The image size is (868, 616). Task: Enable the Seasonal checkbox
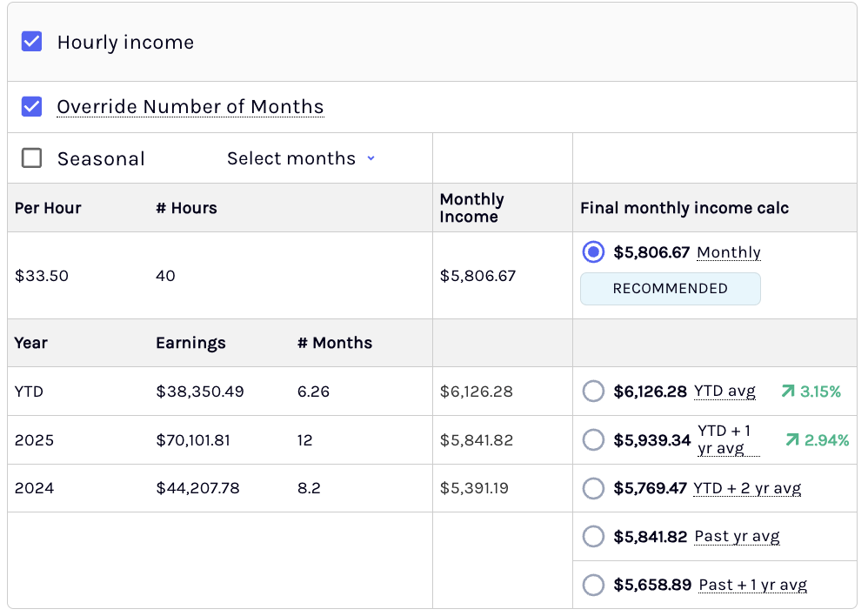[31, 157]
